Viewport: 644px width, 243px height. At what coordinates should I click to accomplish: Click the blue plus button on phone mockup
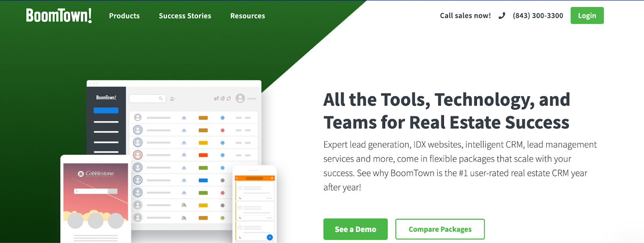pos(270,237)
